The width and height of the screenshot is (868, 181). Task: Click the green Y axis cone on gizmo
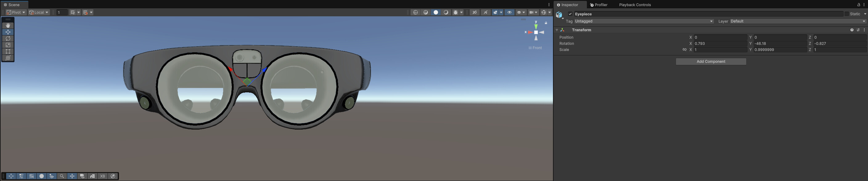[x=536, y=26]
